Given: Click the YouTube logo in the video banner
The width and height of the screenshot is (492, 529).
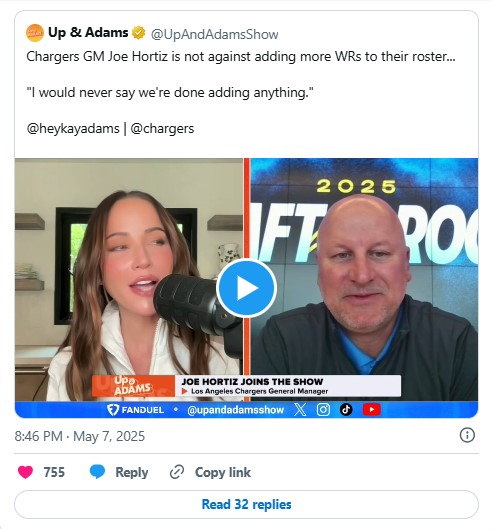Looking at the screenshot, I should 372,410.
